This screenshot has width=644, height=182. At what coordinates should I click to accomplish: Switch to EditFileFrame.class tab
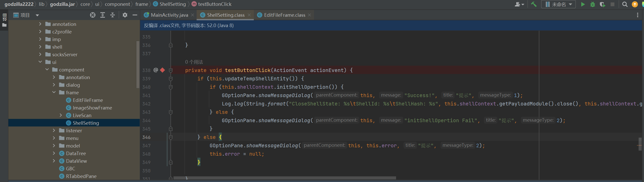tap(284, 15)
